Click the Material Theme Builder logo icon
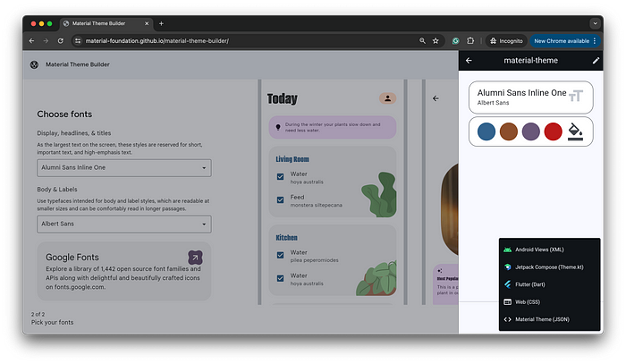 point(34,64)
